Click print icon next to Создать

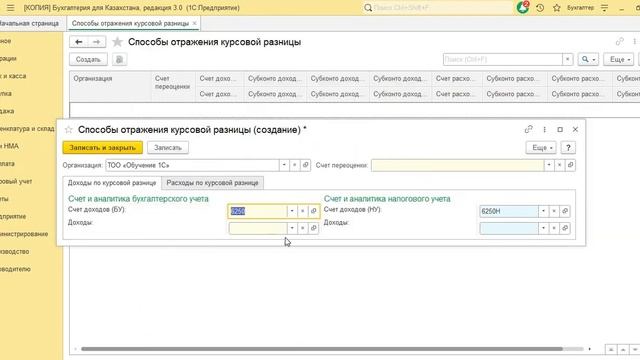(119, 60)
